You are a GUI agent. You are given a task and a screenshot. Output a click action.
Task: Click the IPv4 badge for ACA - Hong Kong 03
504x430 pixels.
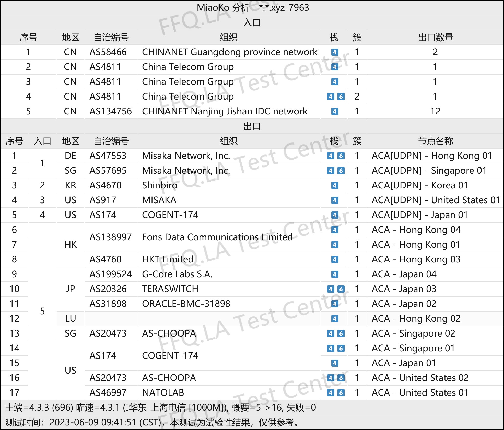(335, 259)
